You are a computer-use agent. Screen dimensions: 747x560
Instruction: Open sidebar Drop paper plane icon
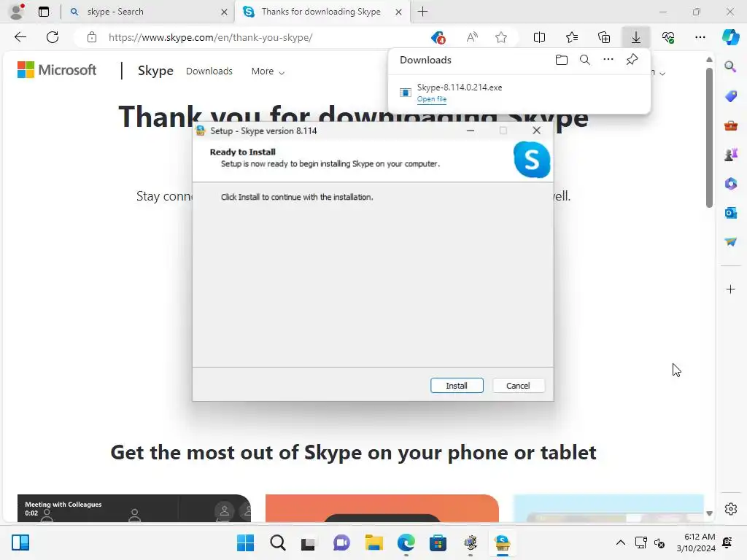point(730,242)
